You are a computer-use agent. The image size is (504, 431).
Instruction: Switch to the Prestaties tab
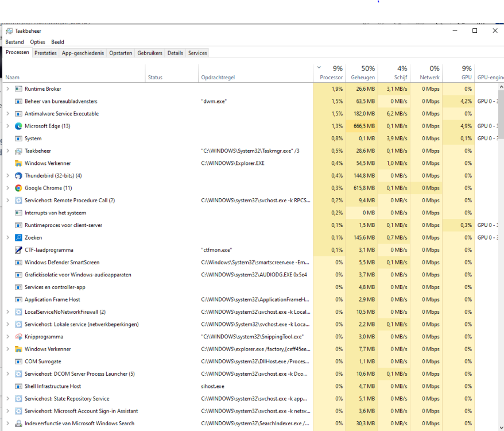pos(45,53)
